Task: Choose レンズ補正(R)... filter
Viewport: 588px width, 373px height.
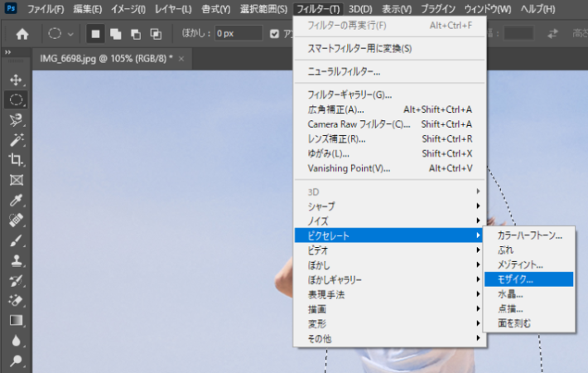Action: tap(389, 139)
